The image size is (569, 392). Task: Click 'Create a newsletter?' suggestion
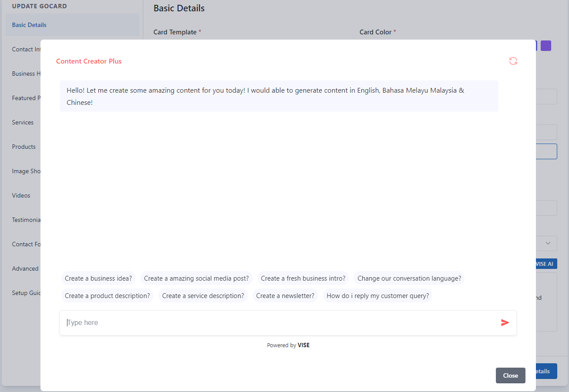click(x=285, y=296)
